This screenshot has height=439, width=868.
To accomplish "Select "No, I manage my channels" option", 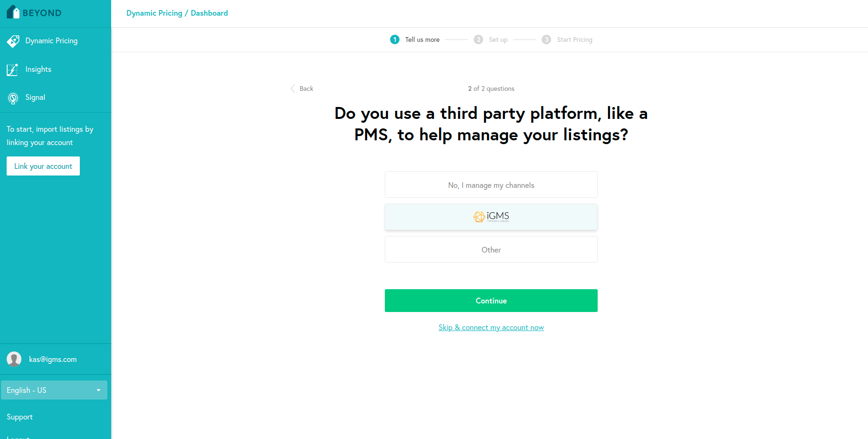I will (x=491, y=185).
